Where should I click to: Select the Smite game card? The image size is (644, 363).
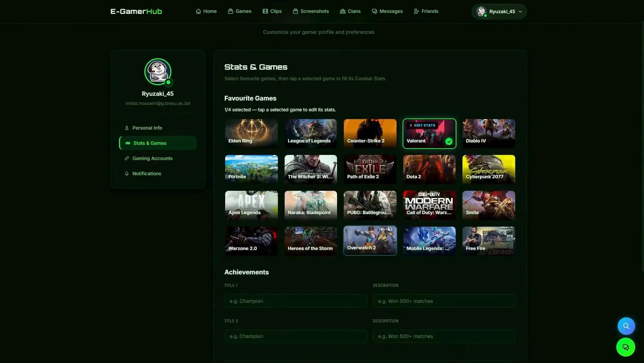coord(488,205)
